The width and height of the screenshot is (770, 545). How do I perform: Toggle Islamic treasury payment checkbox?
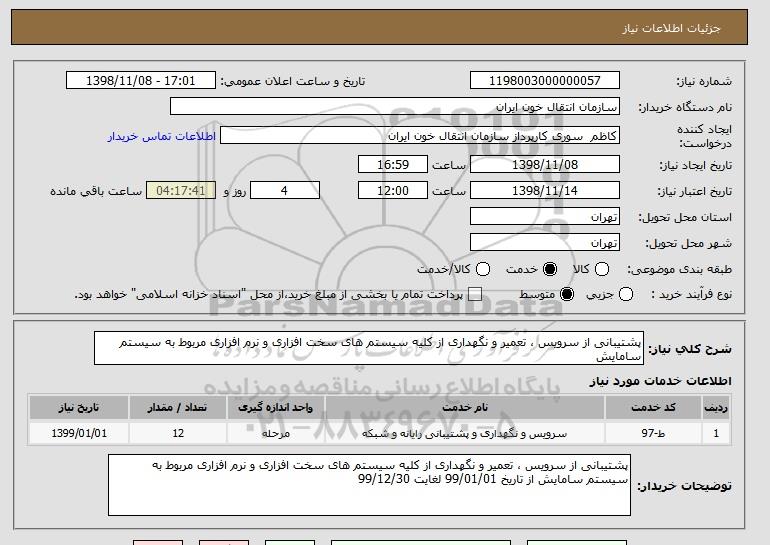(475, 295)
